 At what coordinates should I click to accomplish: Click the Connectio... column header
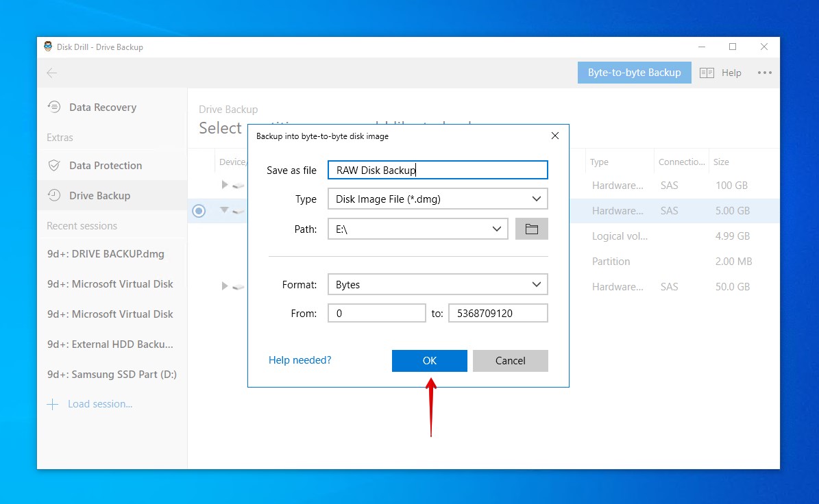pyautogui.click(x=681, y=162)
